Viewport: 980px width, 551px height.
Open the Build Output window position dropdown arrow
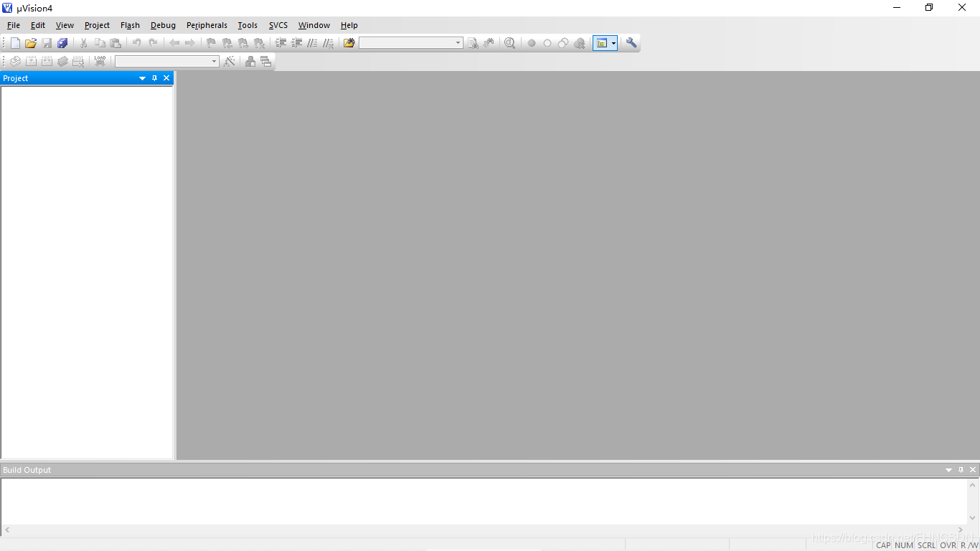(x=948, y=470)
